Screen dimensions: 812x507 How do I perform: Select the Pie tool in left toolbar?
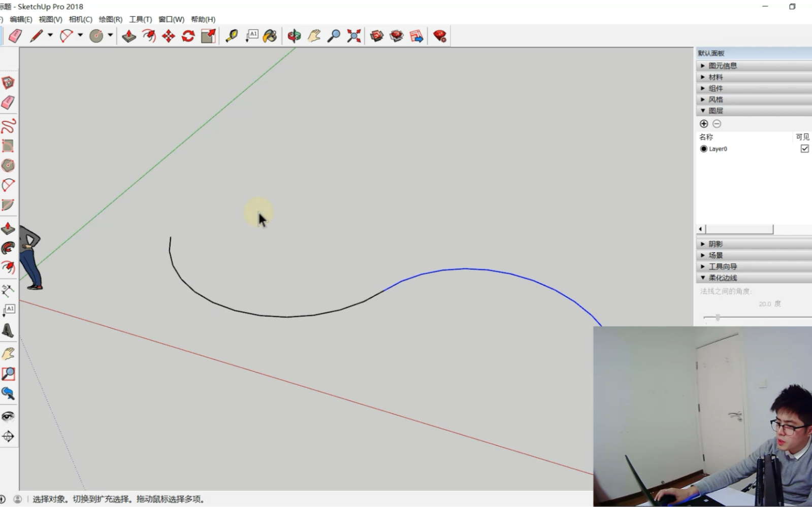[8, 205]
